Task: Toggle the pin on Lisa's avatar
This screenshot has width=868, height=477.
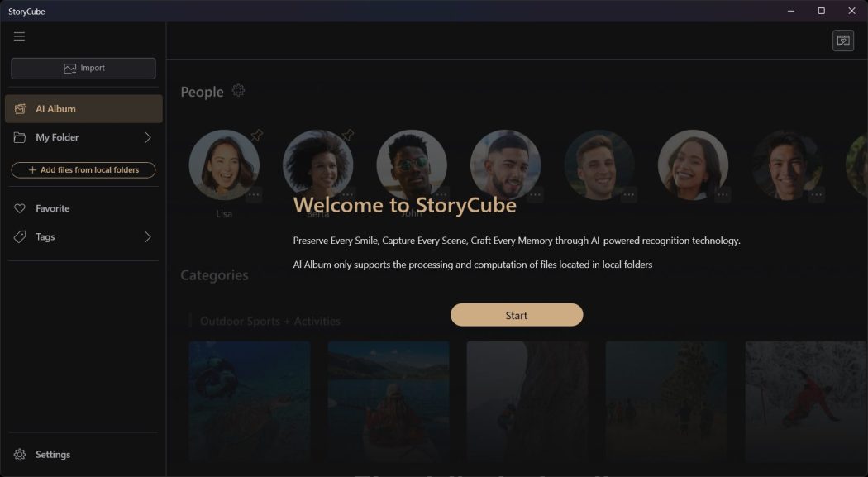Action: [x=257, y=136]
